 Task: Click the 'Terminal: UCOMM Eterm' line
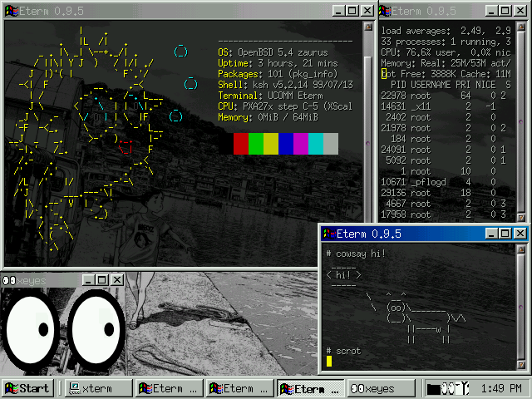coord(270,96)
